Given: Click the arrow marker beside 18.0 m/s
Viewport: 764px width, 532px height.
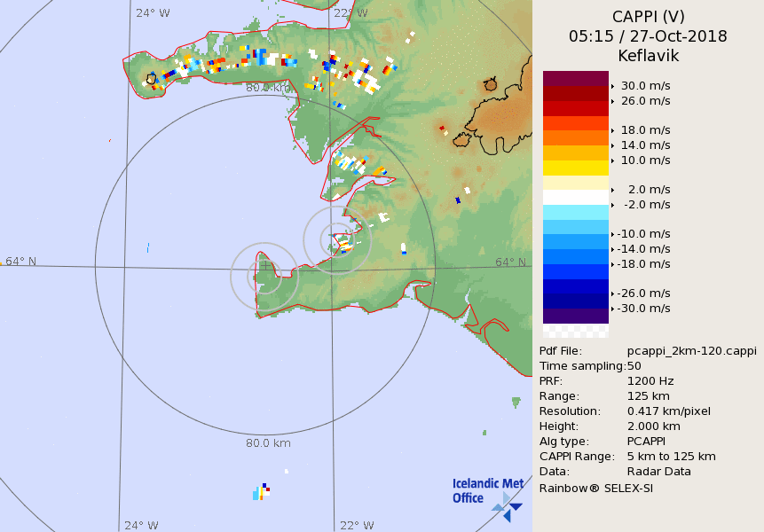Looking at the screenshot, I should coord(613,129).
